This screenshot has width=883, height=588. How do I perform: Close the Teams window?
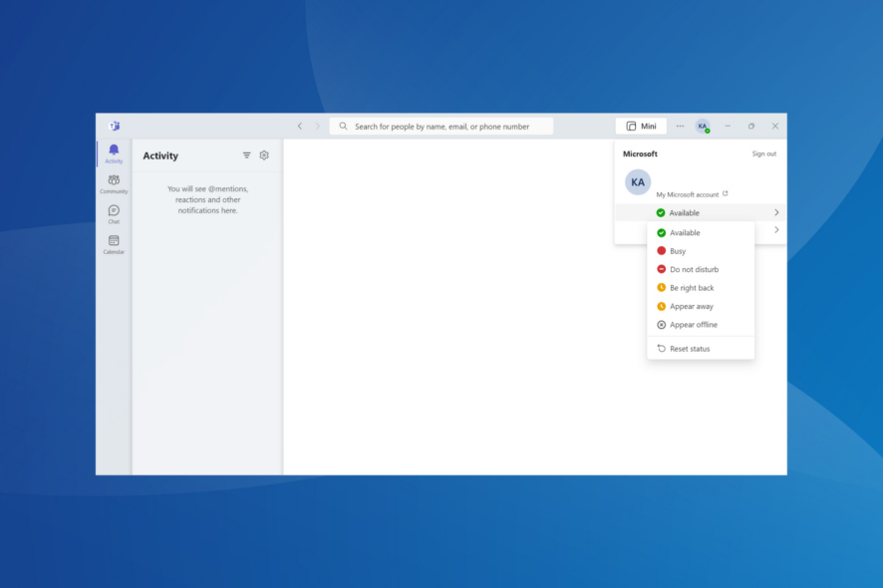(x=775, y=127)
